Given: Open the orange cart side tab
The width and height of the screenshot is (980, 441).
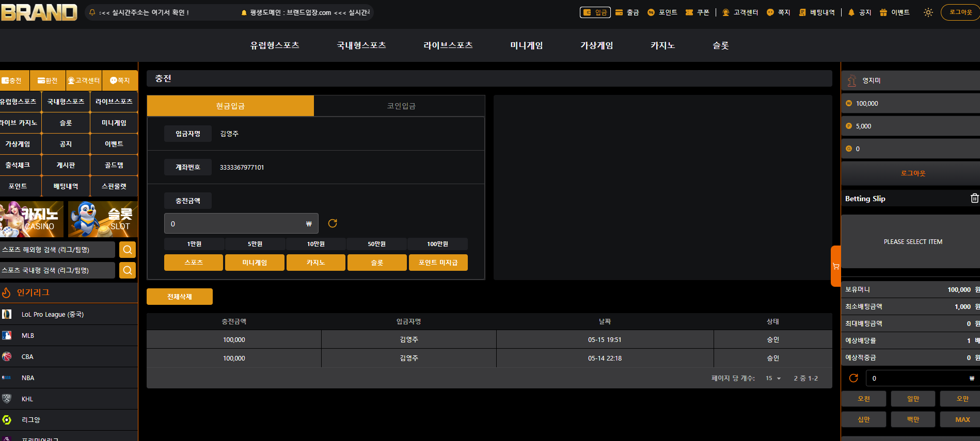Looking at the screenshot, I should tap(835, 266).
